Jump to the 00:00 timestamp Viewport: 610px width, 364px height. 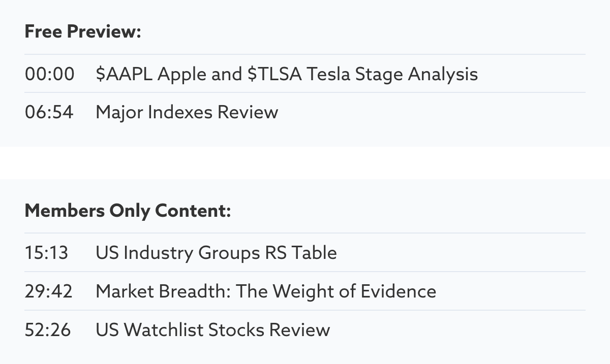[49, 74]
